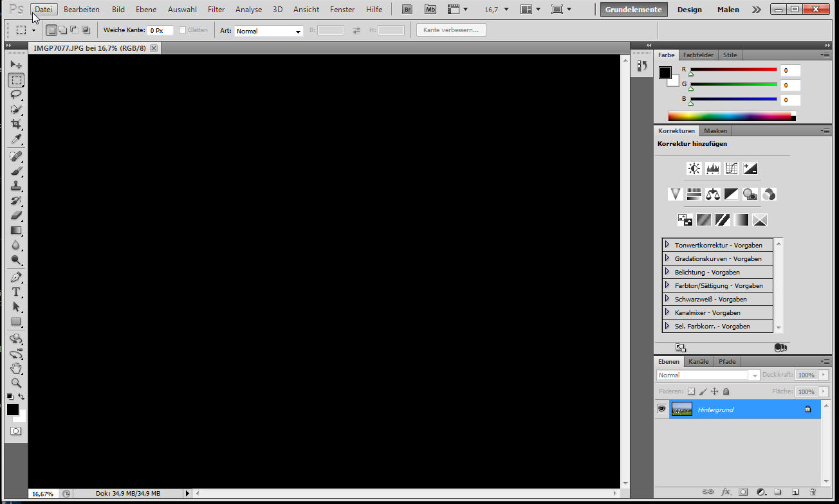
Task: Select the Crop tool
Action: tap(16, 124)
